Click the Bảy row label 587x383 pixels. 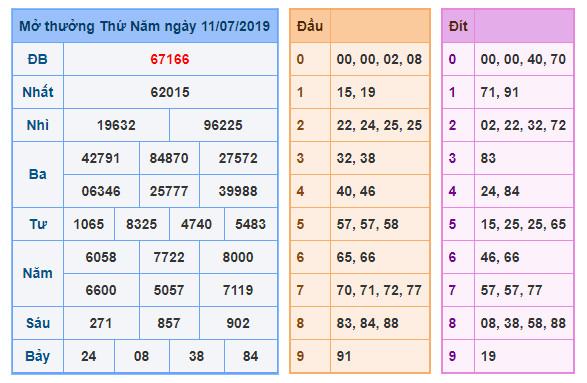pos(38,356)
